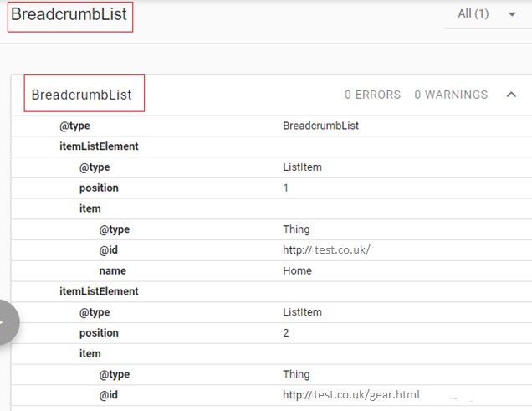This screenshot has width=532, height=411.
Task: Click the BreadcrumbList page heading at top
Action: coord(69,15)
